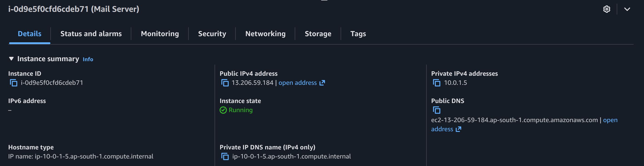The image size is (644, 166).
Task: Click open address for the public IPv4
Action: click(x=297, y=83)
